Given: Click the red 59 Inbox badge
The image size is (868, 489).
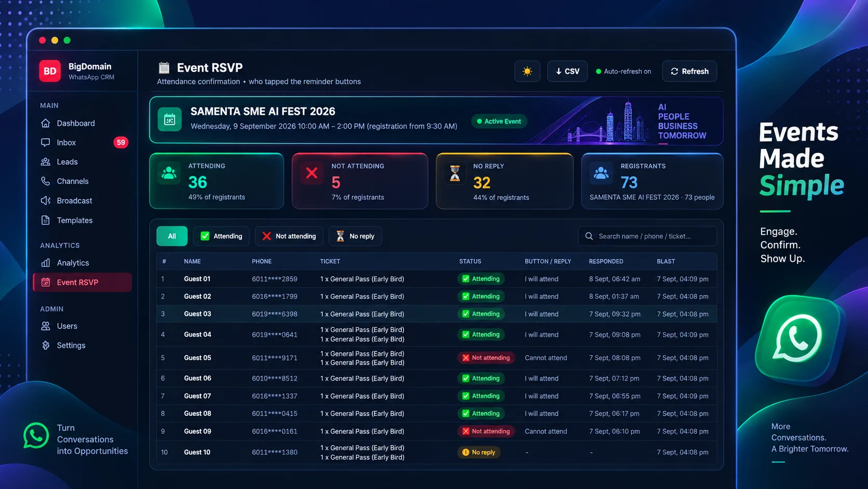Looking at the screenshot, I should coord(120,142).
